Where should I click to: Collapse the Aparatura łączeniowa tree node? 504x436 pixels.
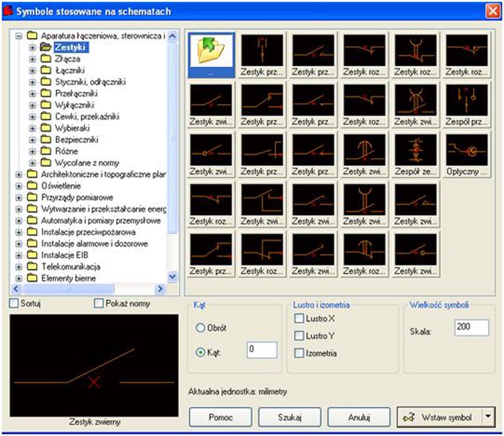tap(19, 36)
